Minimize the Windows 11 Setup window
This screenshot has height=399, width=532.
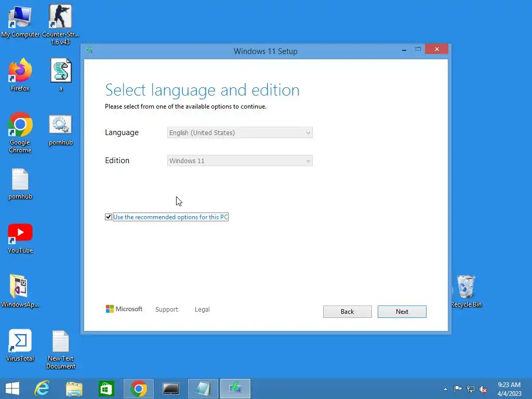point(404,50)
